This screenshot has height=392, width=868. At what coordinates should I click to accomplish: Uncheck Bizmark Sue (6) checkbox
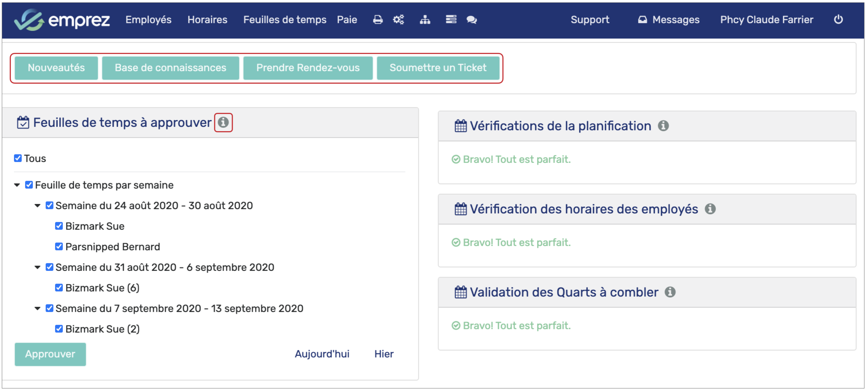[x=58, y=288]
